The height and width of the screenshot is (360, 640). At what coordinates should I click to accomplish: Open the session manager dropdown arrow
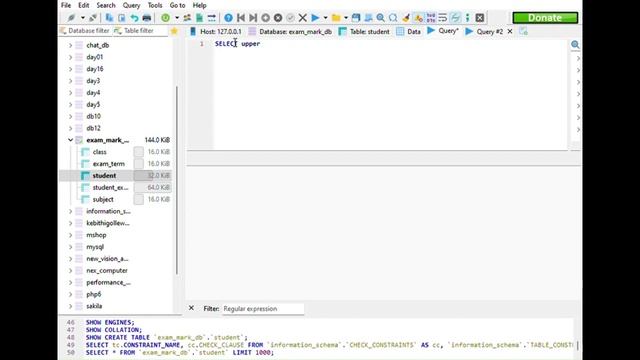coord(82,18)
